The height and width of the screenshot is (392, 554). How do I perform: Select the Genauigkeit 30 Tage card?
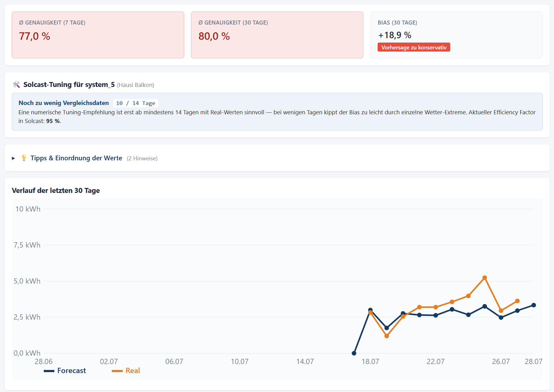point(277,35)
